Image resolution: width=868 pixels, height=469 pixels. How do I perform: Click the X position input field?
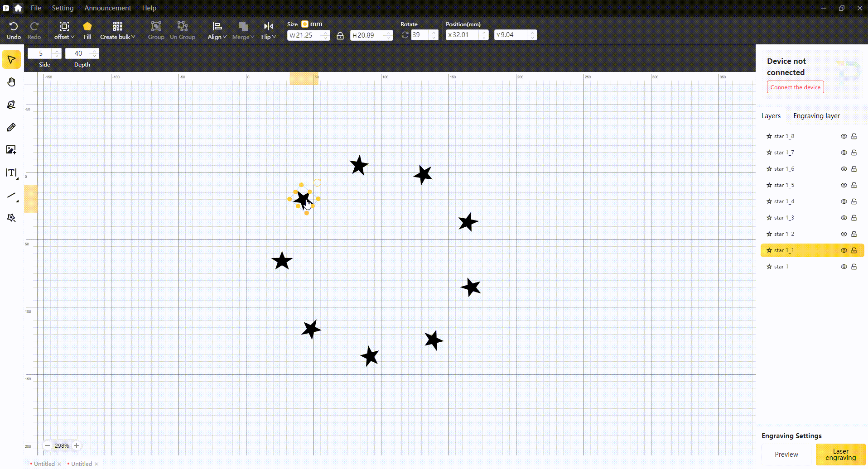point(463,35)
